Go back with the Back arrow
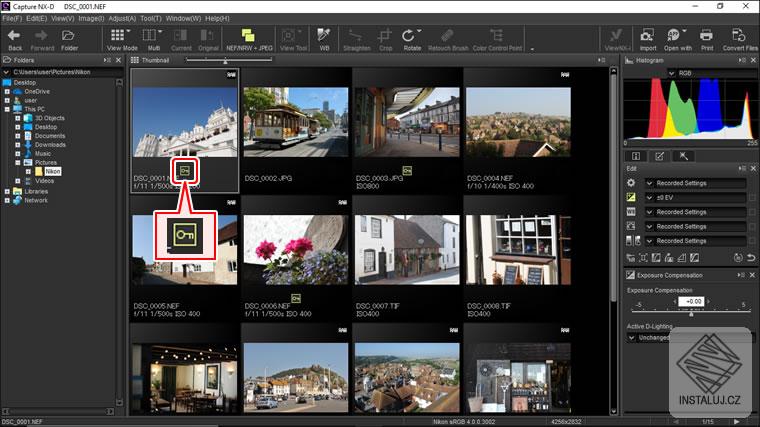Screen dimensions: 760x427 [14, 36]
